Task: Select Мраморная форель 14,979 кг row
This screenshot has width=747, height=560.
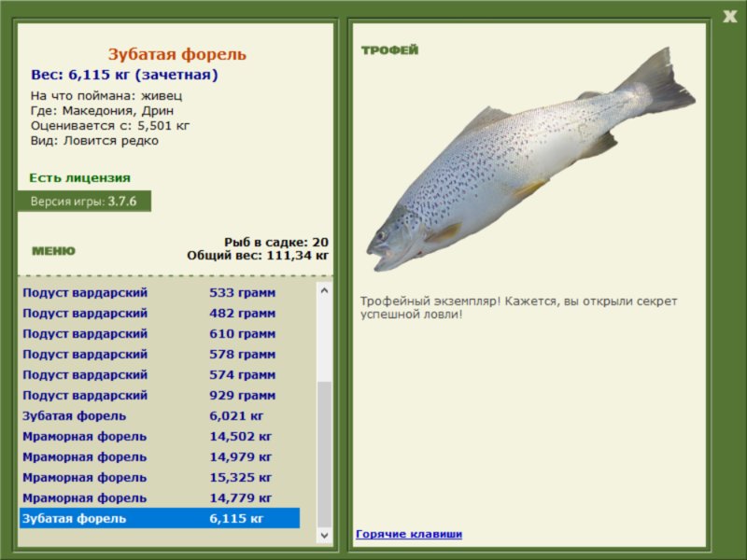Action: click(160, 456)
